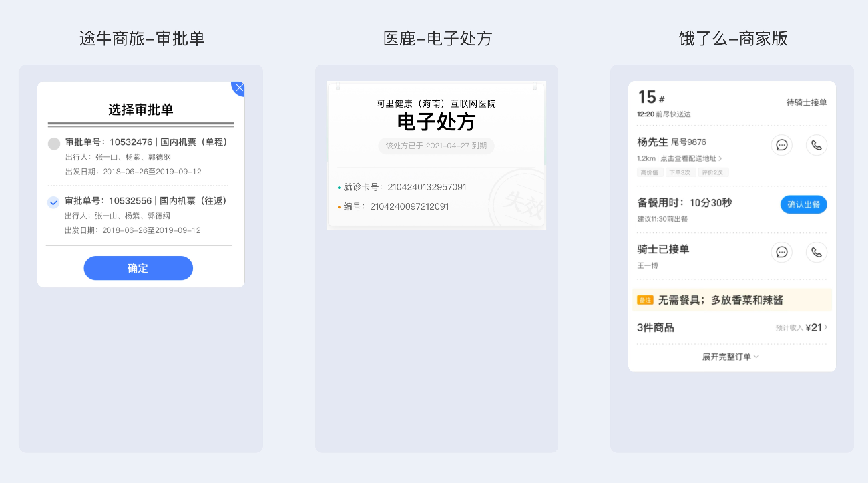
Task: Click the orange 备注 tag icon
Action: pyautogui.click(x=645, y=300)
